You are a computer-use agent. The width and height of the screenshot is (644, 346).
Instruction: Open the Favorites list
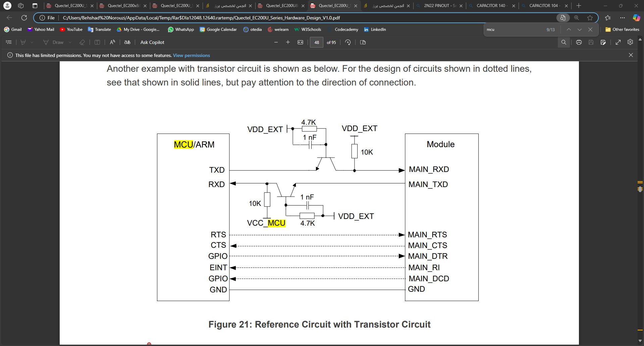[608, 18]
